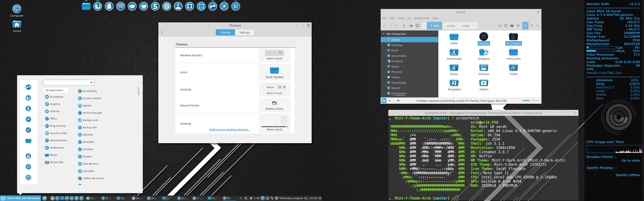Screen dimensions: 644x201
Task: Launch Firefox from the top dock
Action: [98, 6]
